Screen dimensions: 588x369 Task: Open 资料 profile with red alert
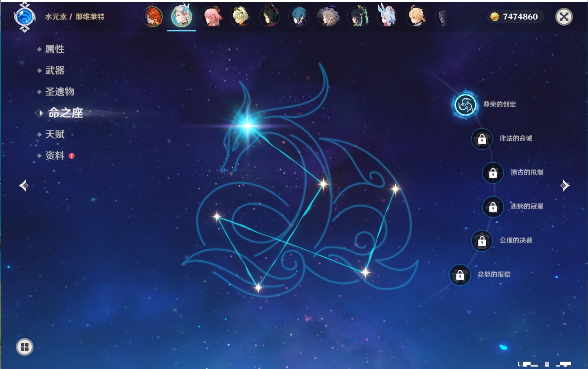click(x=55, y=155)
